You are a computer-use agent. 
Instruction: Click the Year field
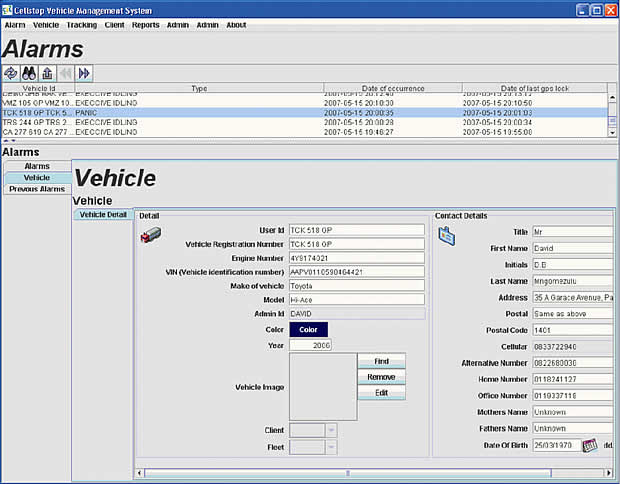[310, 345]
